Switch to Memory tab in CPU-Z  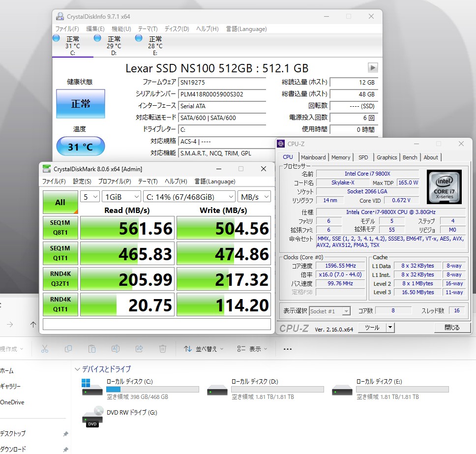tap(341, 157)
